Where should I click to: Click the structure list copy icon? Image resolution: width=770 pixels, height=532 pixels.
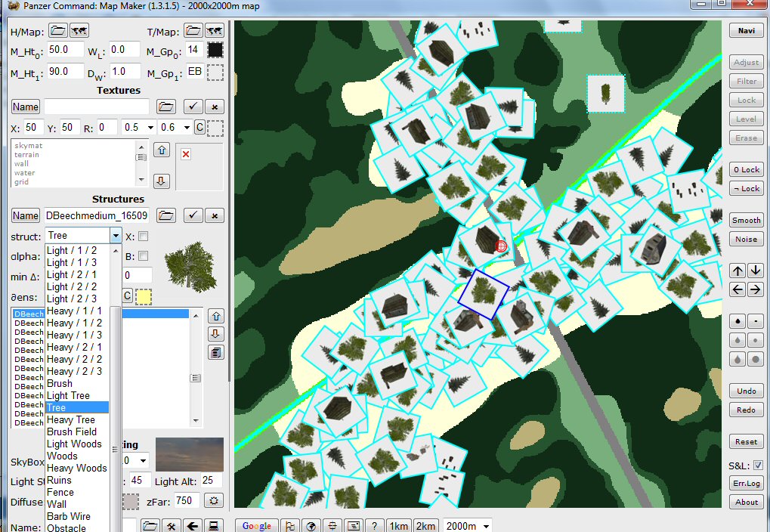(x=216, y=353)
